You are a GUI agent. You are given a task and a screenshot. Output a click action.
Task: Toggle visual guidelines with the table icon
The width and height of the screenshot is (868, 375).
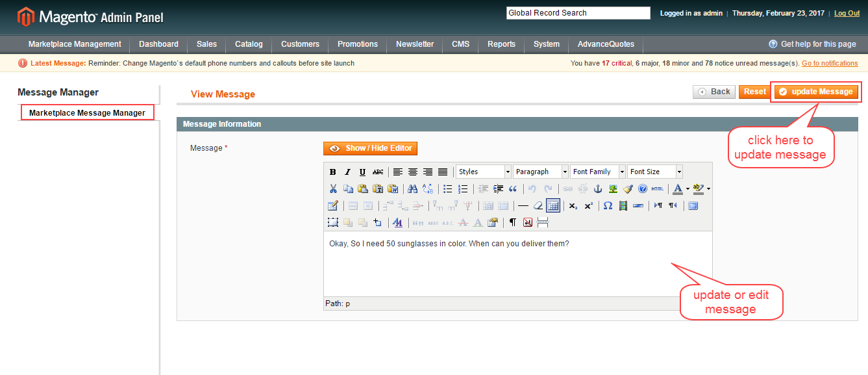pos(553,205)
